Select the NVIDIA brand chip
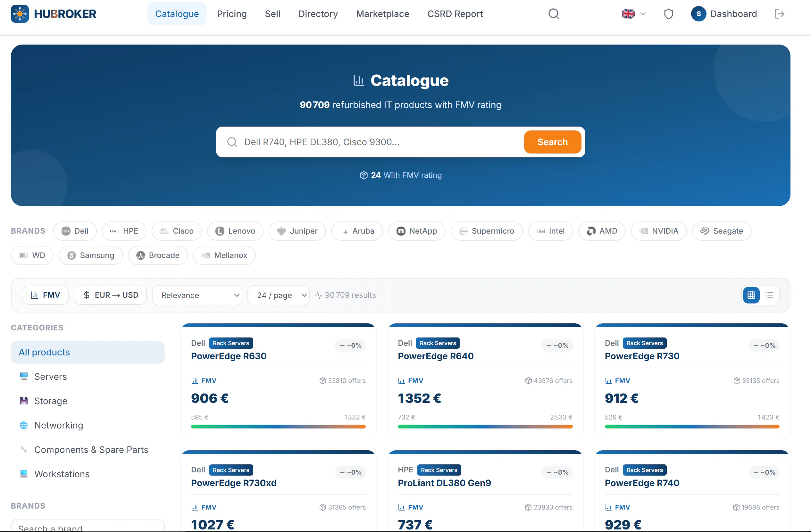Image resolution: width=811 pixels, height=532 pixels. (x=659, y=231)
